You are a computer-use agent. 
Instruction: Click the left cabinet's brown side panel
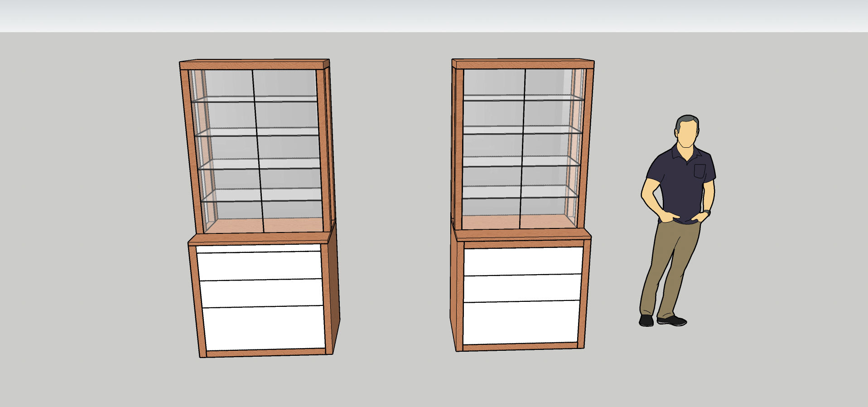[334, 286]
